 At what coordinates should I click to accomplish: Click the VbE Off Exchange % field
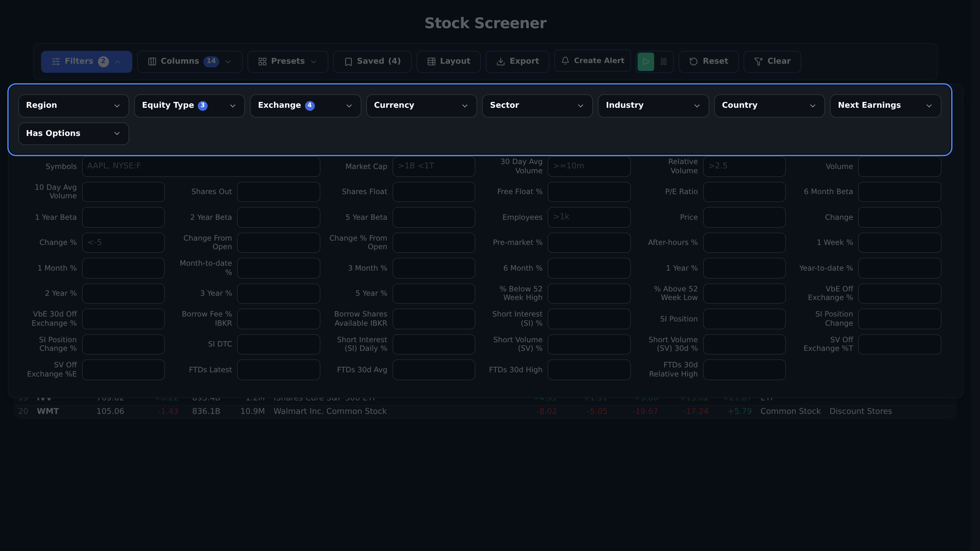(x=900, y=293)
